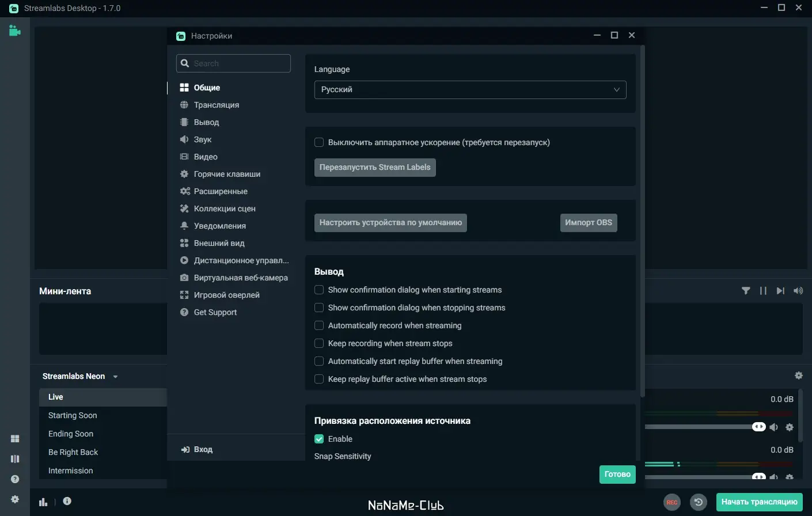Screen dimensions: 812x516
Task: Open the Editor tab in the main sidebar
Action: point(15,31)
